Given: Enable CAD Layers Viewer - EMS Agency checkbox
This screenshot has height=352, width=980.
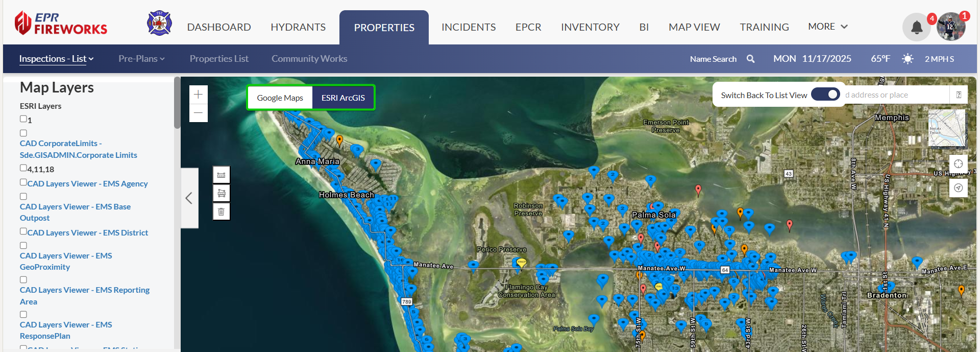Looking at the screenshot, I should tap(23, 182).
